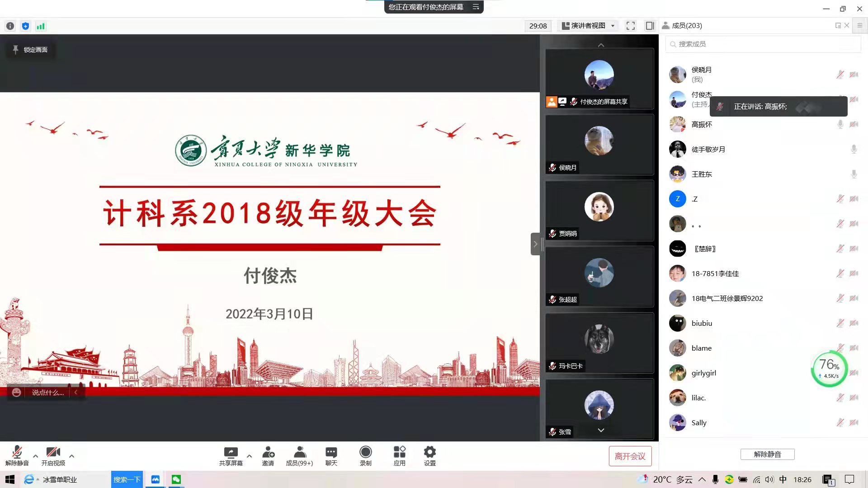Toggle 侯晓月 camera-off icon in list
This screenshot has height=488, width=868.
click(x=854, y=75)
